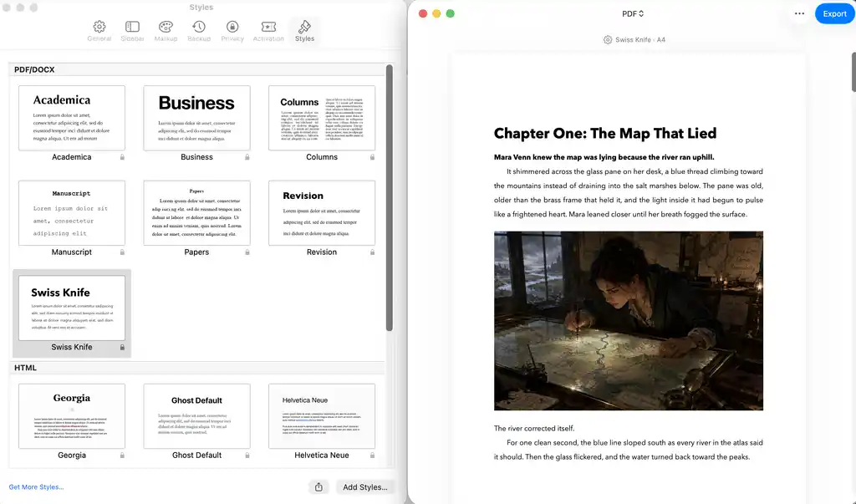Click the Add Styles button
856x504 pixels.
364,487
